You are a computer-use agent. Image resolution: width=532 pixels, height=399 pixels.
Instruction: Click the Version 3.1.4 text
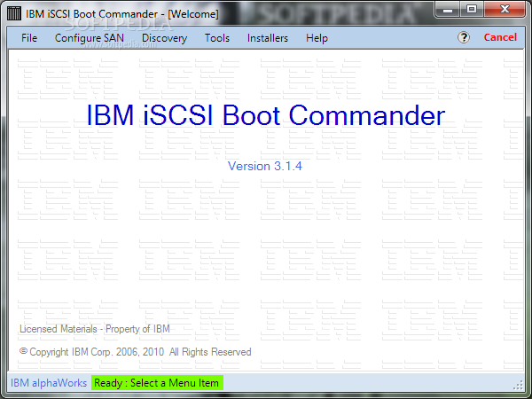point(264,166)
